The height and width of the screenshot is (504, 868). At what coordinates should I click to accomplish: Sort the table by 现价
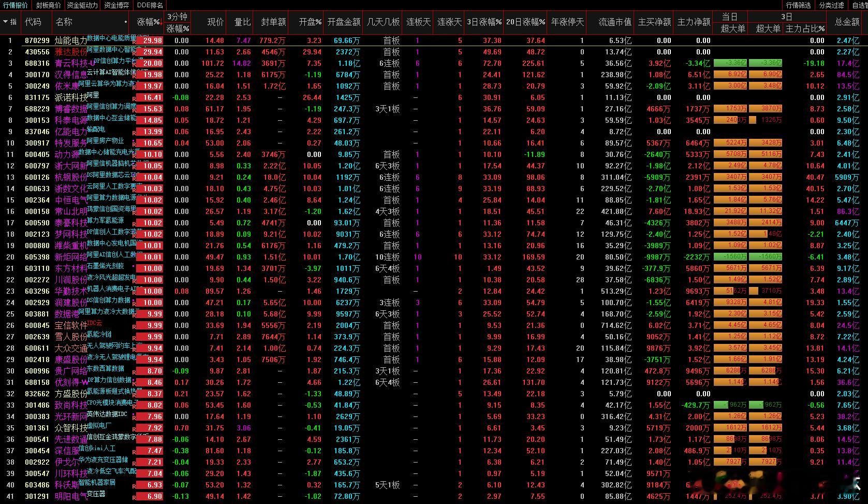[215, 22]
